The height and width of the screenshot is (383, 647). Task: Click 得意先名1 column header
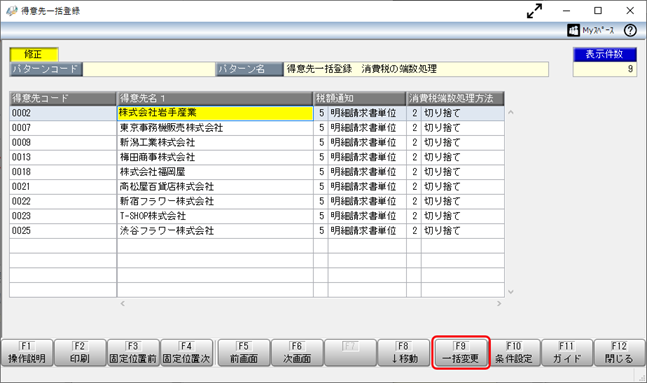[215, 98]
